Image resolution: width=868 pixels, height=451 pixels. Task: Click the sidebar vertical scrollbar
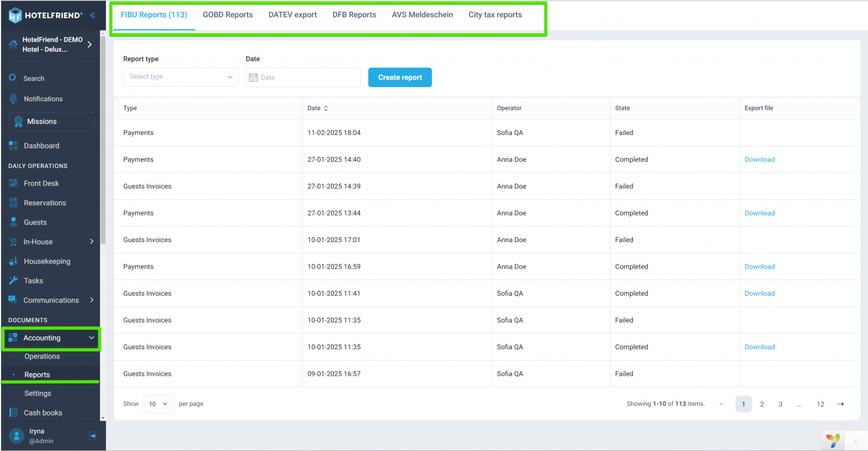103,138
